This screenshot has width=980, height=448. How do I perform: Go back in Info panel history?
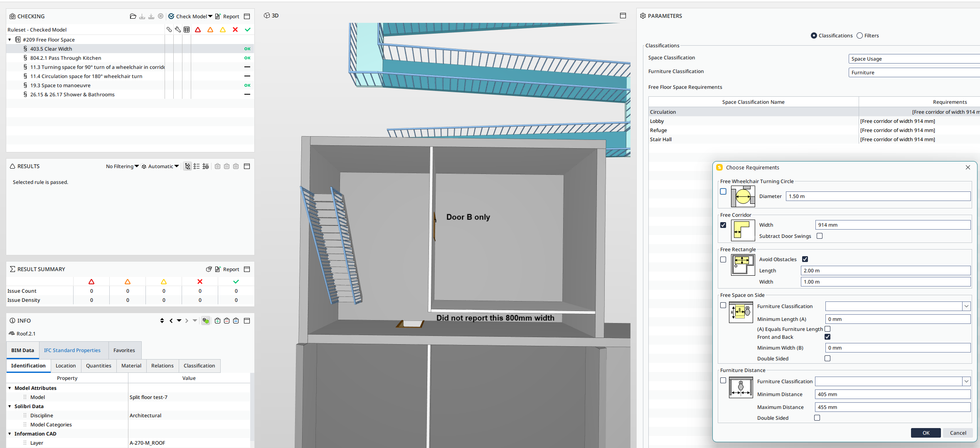point(171,321)
